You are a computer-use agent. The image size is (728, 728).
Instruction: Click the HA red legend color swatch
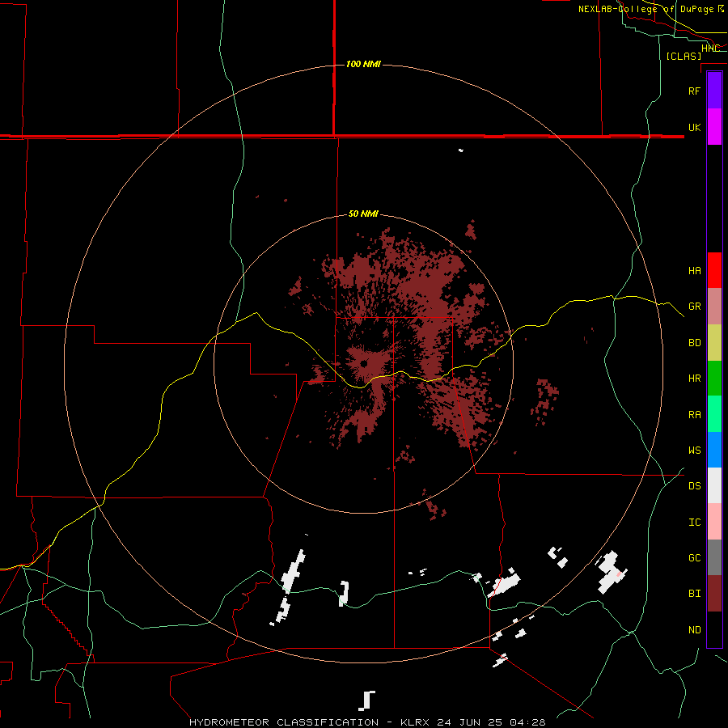[x=714, y=270]
